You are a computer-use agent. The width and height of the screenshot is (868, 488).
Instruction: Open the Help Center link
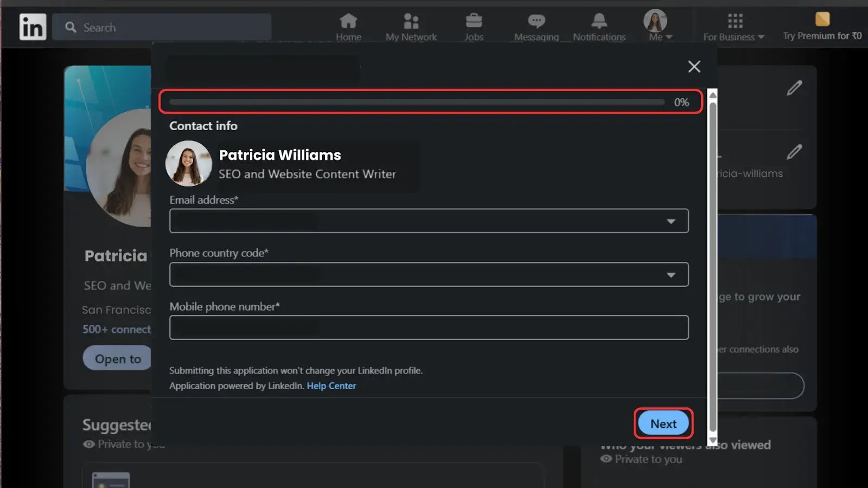tap(331, 386)
